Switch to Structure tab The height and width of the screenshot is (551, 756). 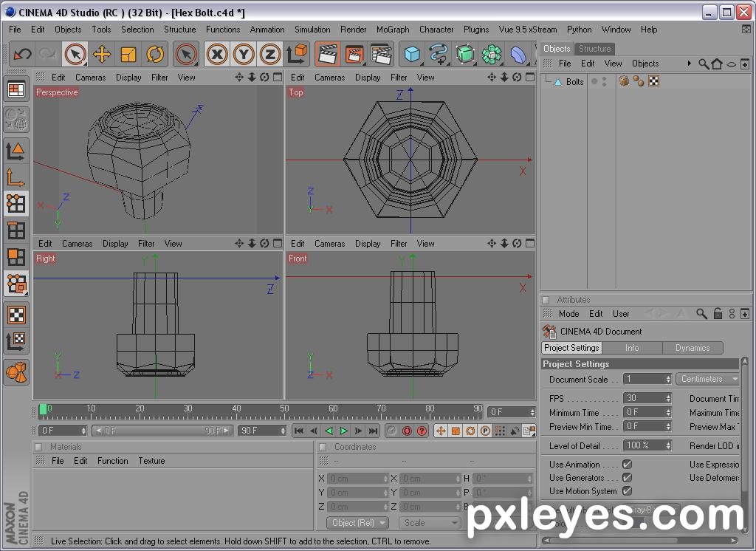[x=594, y=49]
